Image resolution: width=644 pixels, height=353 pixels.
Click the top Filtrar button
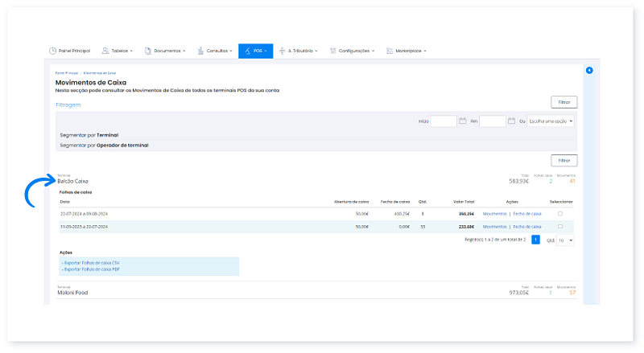click(x=563, y=102)
